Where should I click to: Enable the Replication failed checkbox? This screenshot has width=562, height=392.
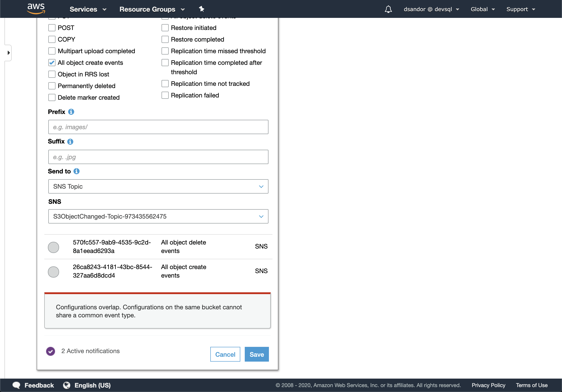pos(165,95)
